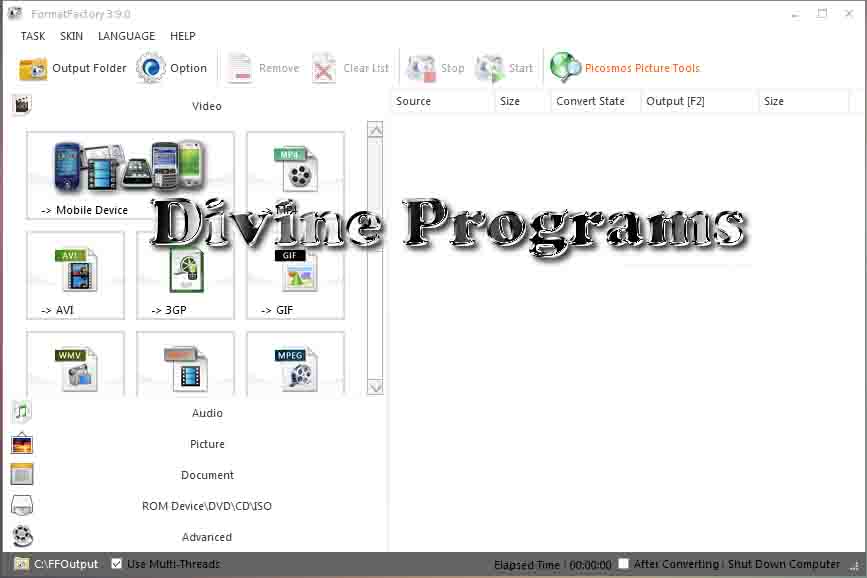Open the LANGUAGE menu
The height and width of the screenshot is (578, 867).
(126, 36)
